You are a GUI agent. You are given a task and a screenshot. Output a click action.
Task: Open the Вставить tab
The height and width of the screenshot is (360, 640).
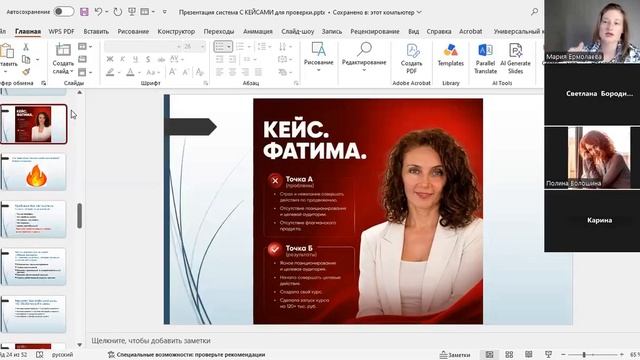[x=96, y=31]
